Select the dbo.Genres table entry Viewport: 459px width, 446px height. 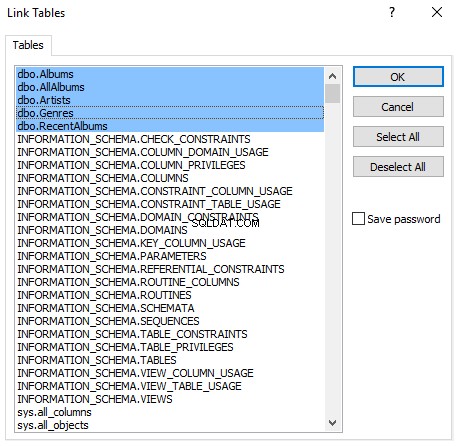pos(170,113)
